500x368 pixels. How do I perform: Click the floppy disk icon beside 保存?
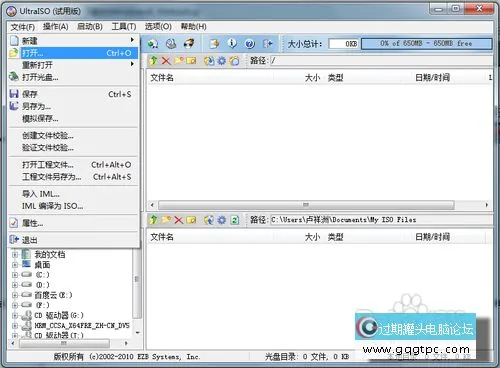tap(14, 94)
